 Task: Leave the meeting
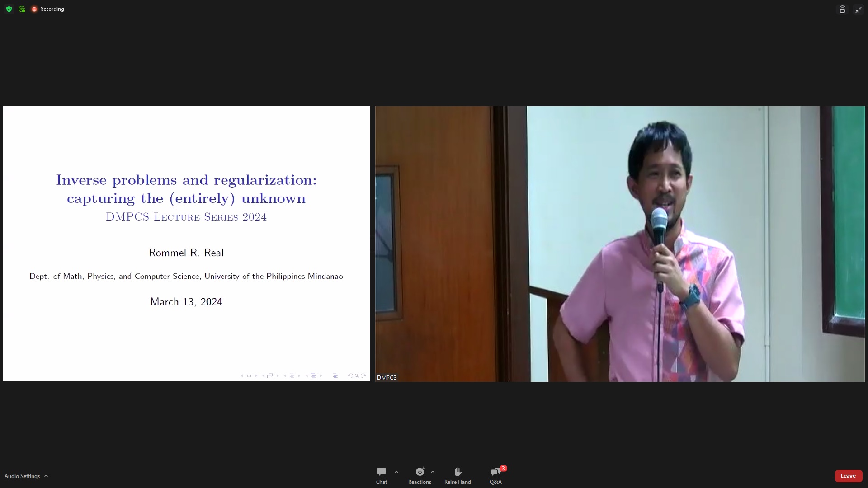pos(848,476)
